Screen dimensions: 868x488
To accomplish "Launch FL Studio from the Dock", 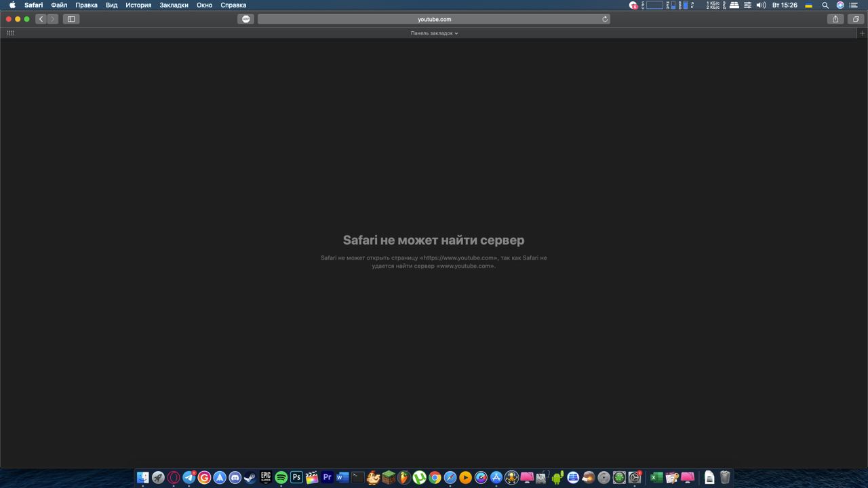I will (404, 478).
